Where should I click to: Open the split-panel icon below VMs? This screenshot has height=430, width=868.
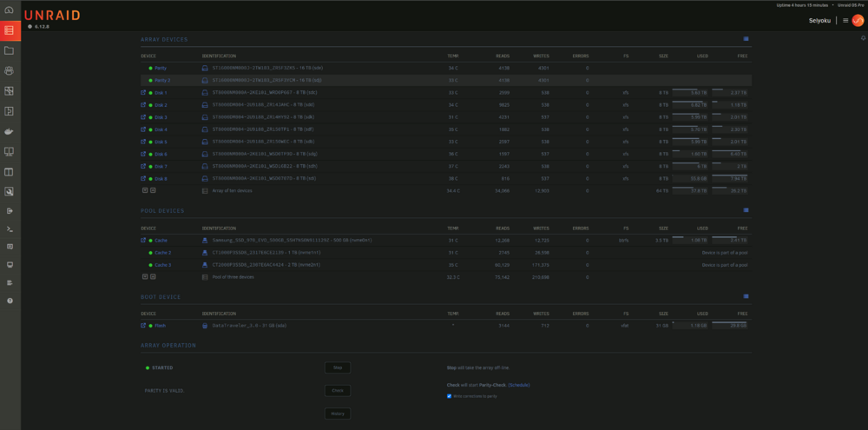pos(9,172)
